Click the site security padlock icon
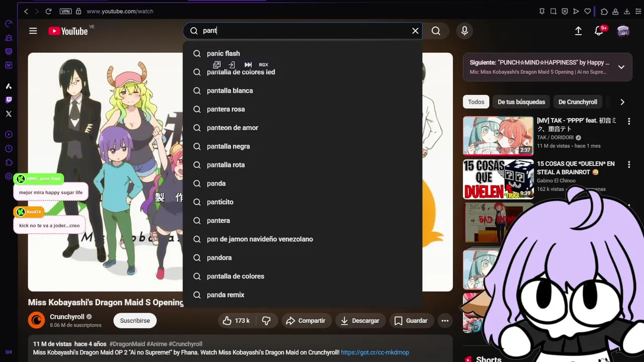The width and height of the screenshot is (644, 362). click(x=78, y=11)
